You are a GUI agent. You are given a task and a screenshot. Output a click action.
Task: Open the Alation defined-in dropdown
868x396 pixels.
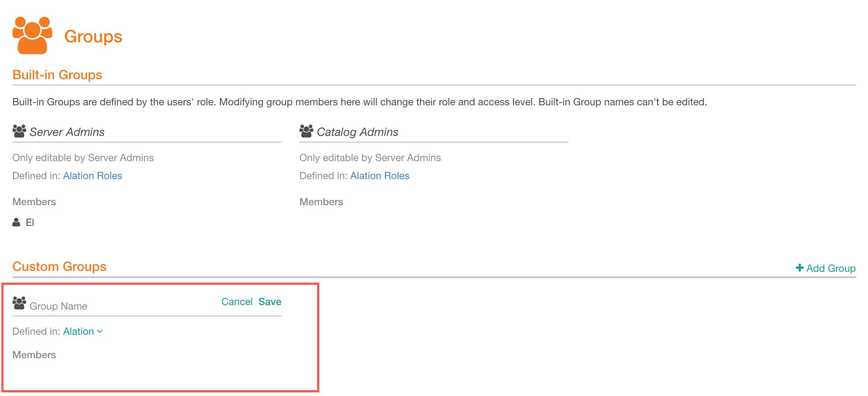tap(83, 331)
